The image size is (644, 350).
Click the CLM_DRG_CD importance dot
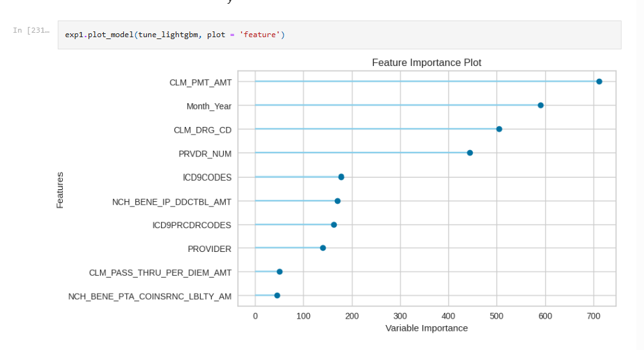[499, 129]
